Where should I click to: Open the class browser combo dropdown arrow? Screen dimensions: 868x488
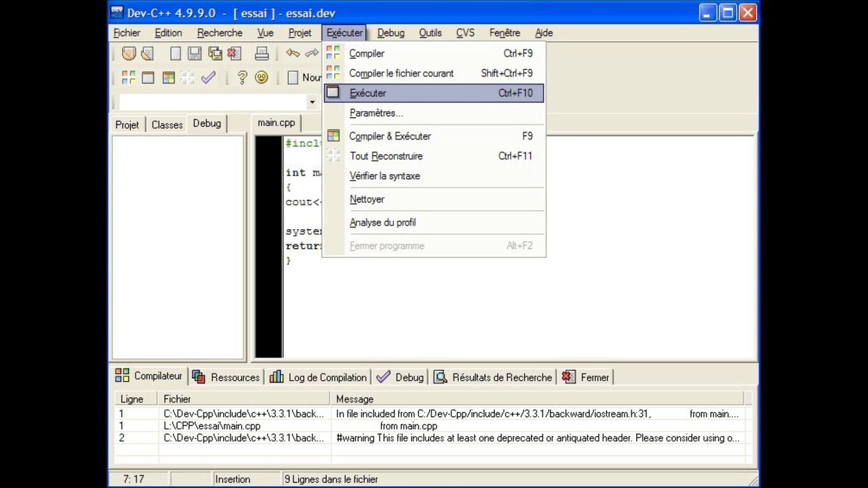(x=312, y=103)
